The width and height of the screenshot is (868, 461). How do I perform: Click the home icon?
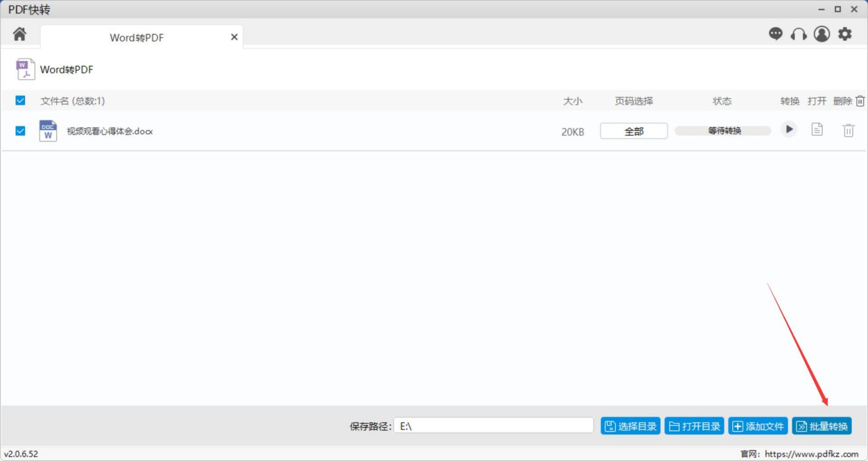(19, 34)
